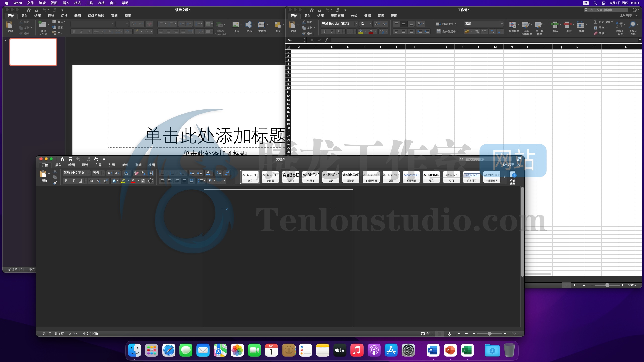Click Share button in Excel window

pyautogui.click(x=626, y=16)
